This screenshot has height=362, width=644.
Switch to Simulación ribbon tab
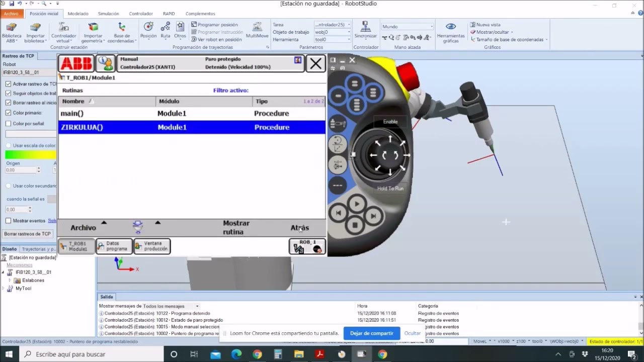pyautogui.click(x=109, y=14)
